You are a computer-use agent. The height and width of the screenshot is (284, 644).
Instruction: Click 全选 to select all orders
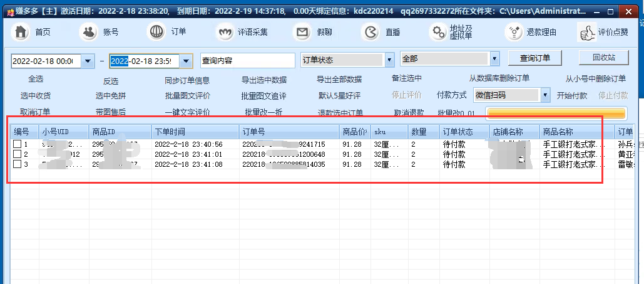(36, 78)
